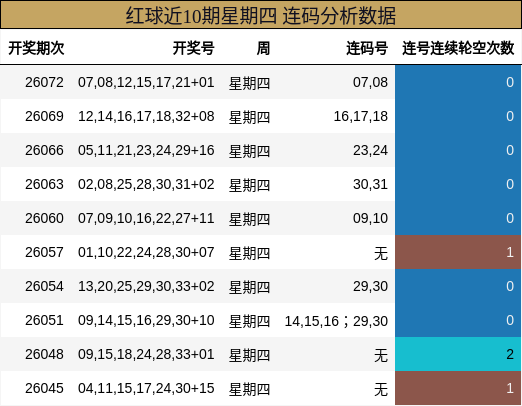The width and height of the screenshot is (522, 406).
Task: Click draw period 26063
Action: (x=44, y=184)
